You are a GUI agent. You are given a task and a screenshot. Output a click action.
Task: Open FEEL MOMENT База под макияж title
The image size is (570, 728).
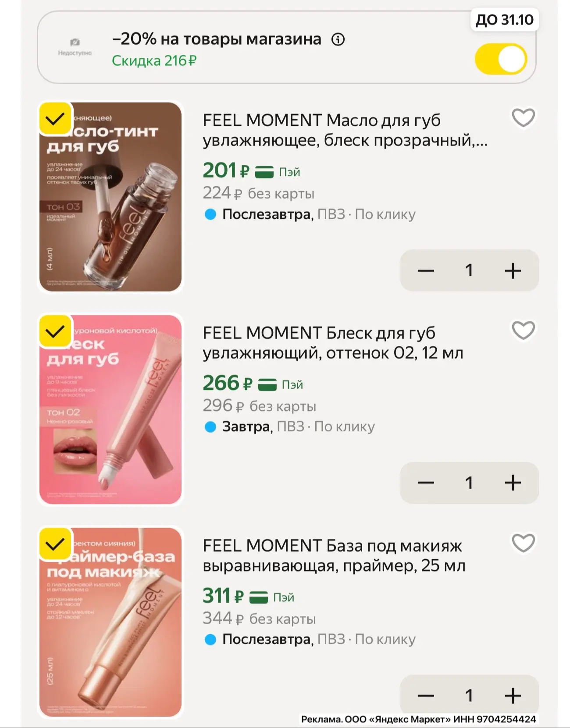click(x=334, y=556)
